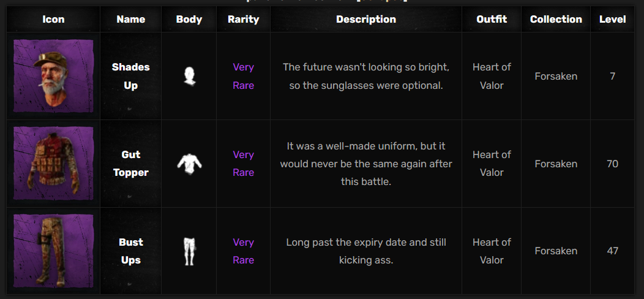Image resolution: width=644 pixels, height=299 pixels.
Task: Click the Bust Ups pants cosmetic icon
Action: [53, 251]
